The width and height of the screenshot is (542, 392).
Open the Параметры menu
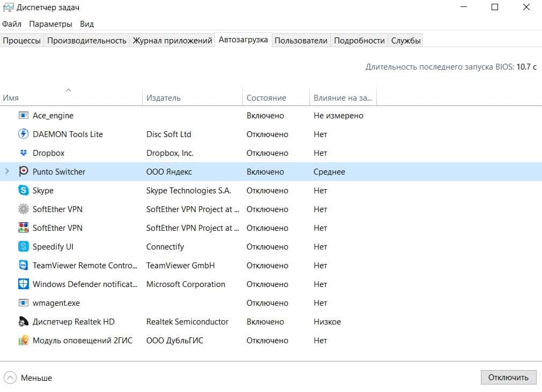click(50, 24)
